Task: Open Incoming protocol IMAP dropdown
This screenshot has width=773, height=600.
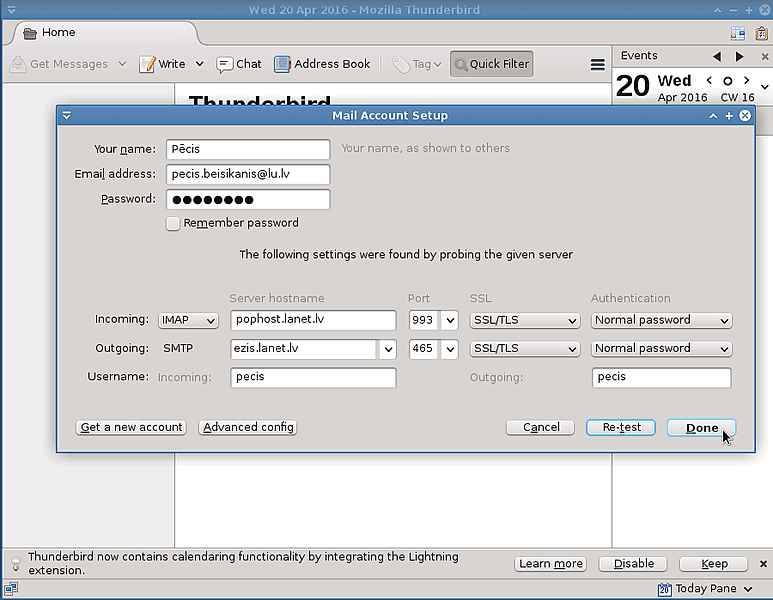Action: 188,320
